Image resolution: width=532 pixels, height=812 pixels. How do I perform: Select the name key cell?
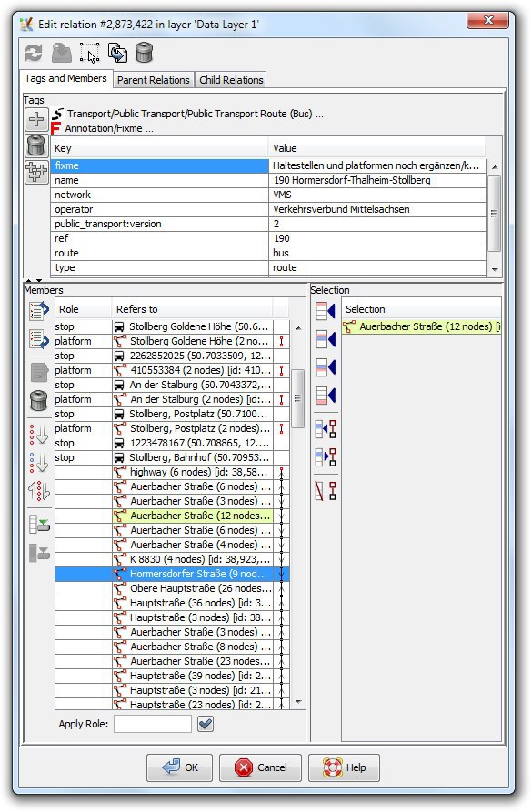(161, 180)
